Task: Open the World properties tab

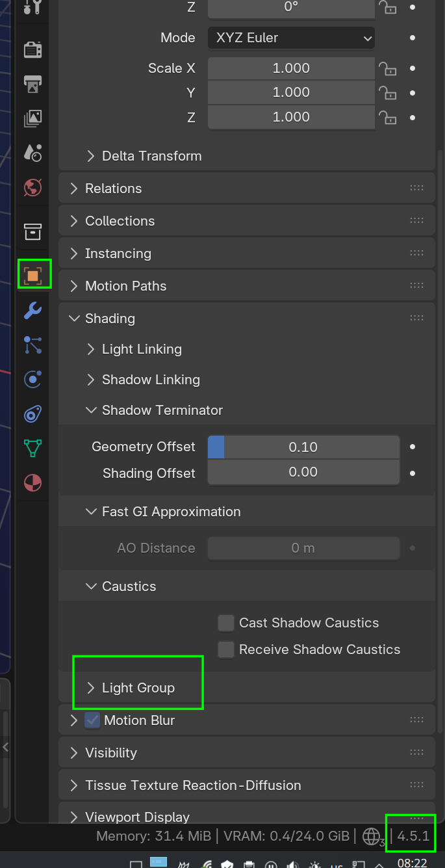Action: click(x=32, y=188)
